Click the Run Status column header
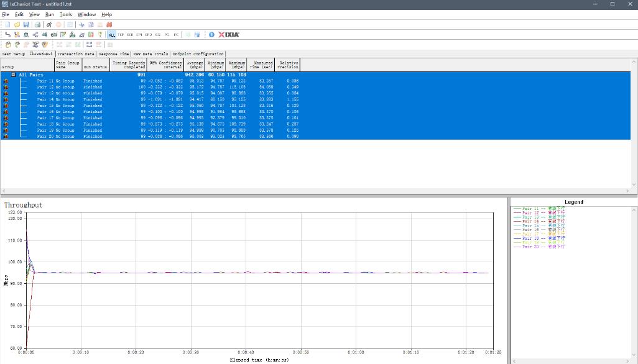Image resolution: width=638 pixels, height=364 pixels. click(x=95, y=66)
